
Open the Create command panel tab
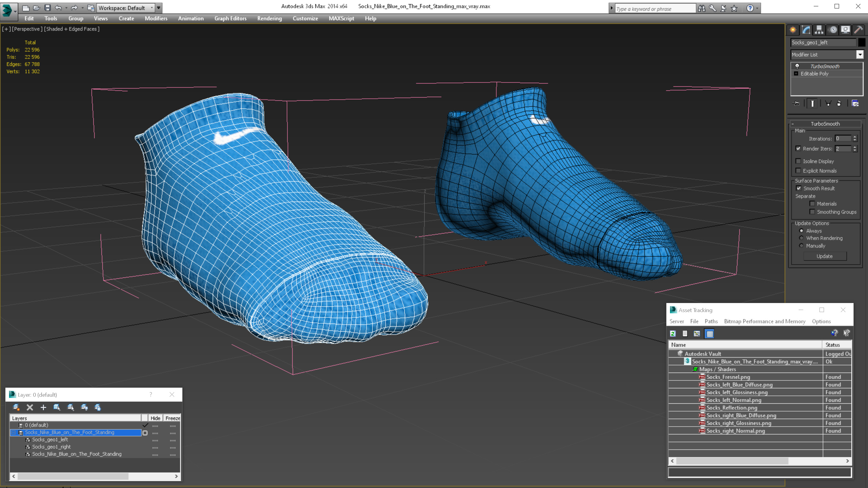click(x=793, y=30)
